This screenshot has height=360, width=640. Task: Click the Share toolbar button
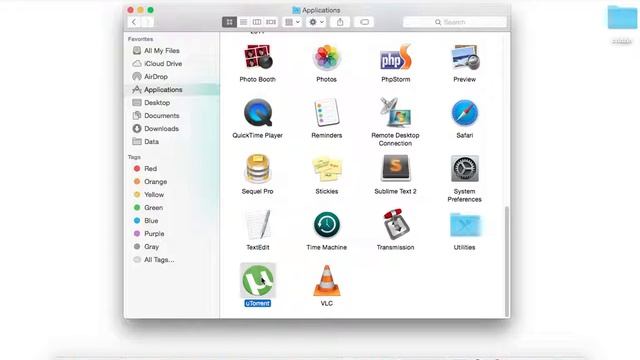point(340,22)
